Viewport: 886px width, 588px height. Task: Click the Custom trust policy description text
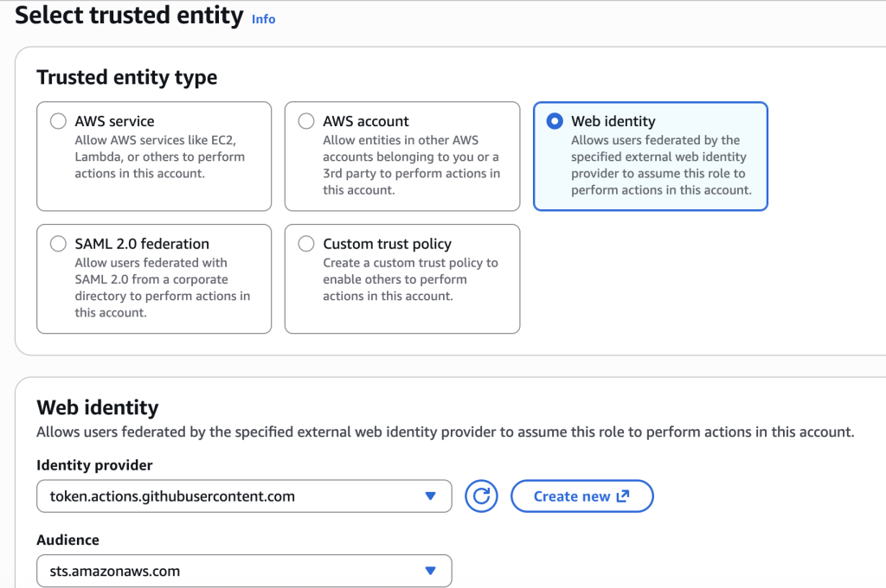point(410,279)
